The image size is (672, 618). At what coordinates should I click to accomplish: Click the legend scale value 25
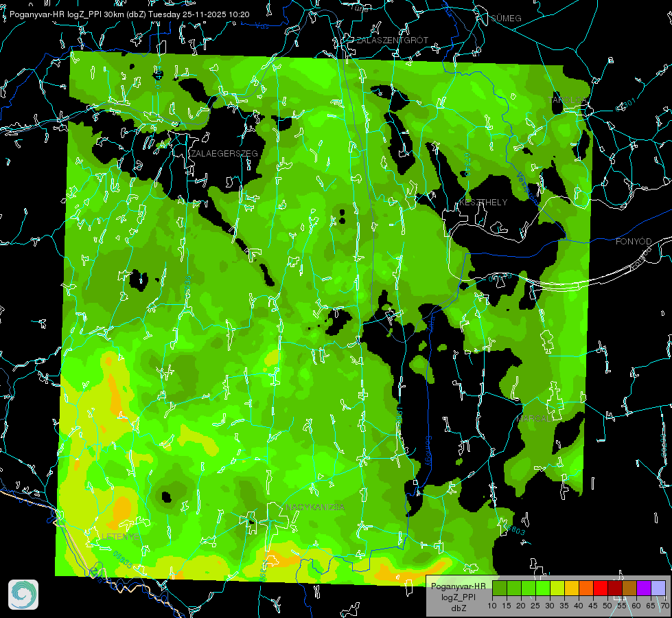coord(535,606)
